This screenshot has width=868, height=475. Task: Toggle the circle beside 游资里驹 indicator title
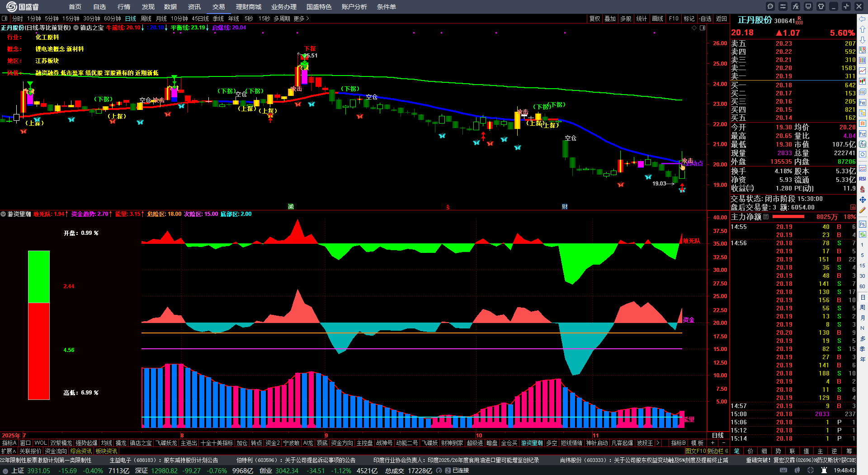(x=3, y=214)
